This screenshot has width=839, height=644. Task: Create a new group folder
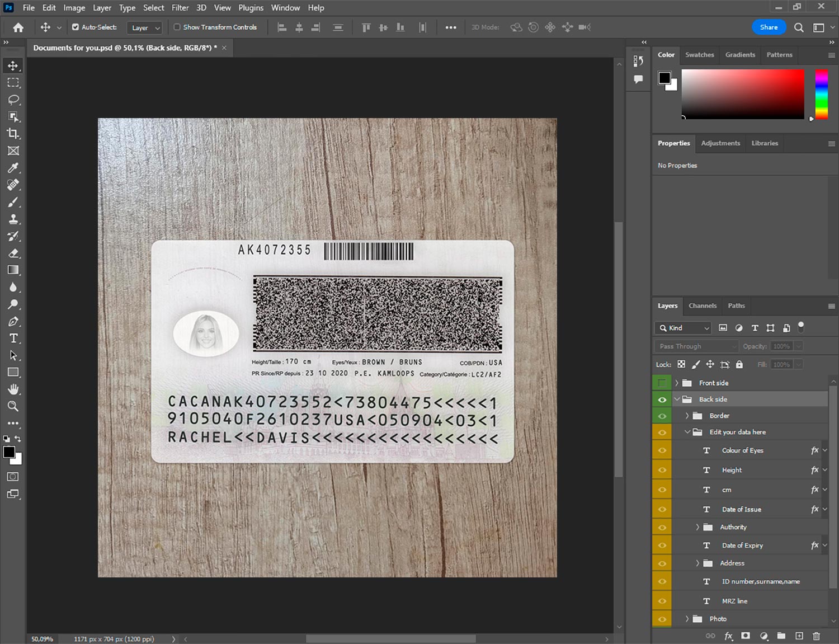point(781,636)
